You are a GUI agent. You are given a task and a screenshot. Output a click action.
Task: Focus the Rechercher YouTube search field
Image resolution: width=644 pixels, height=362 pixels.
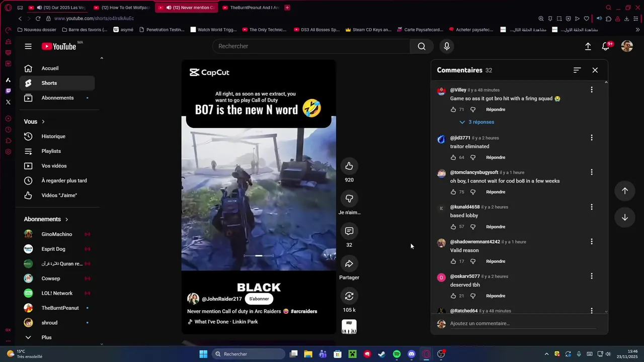[311, 46]
